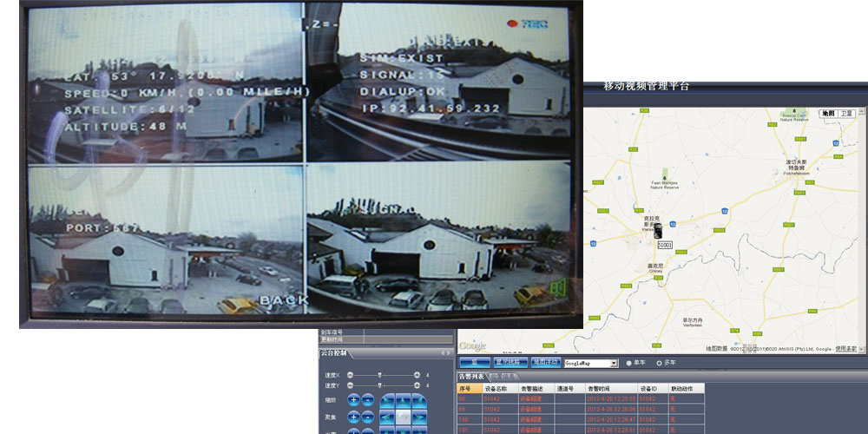Click the REC indicator on camera monitor
This screenshot has width=868, height=434.
pos(528,23)
